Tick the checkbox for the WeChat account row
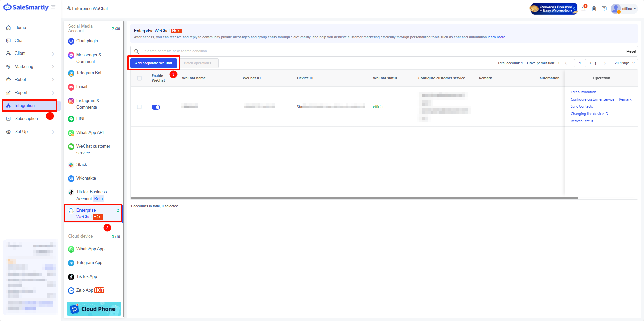Screen dimensions: 644x321 click(139, 107)
